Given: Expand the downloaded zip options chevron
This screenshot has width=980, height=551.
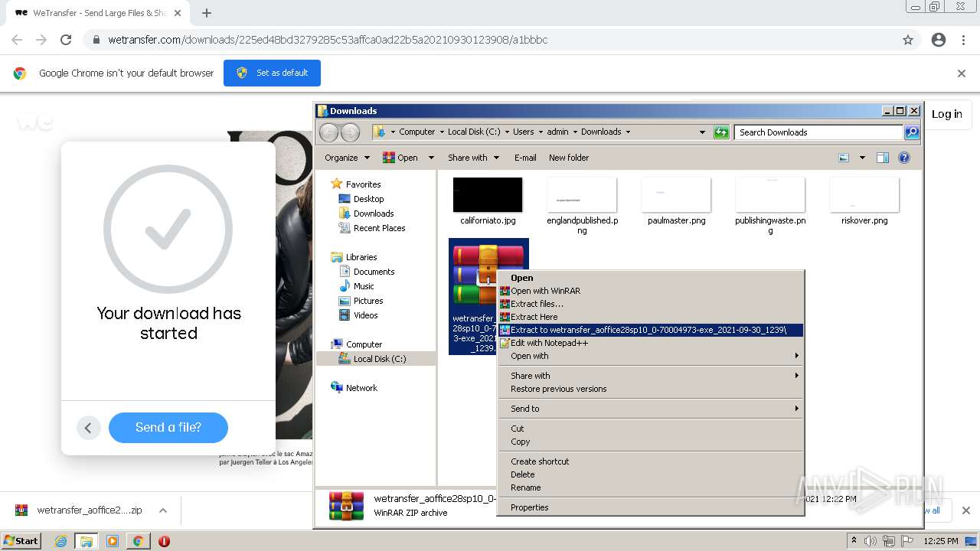Looking at the screenshot, I should coord(162,510).
